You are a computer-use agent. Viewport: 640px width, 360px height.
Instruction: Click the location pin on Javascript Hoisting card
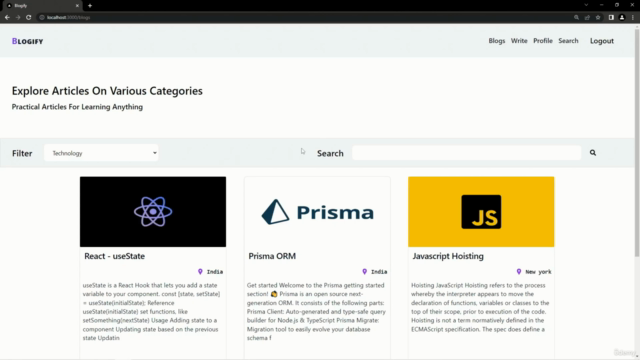[519, 271]
